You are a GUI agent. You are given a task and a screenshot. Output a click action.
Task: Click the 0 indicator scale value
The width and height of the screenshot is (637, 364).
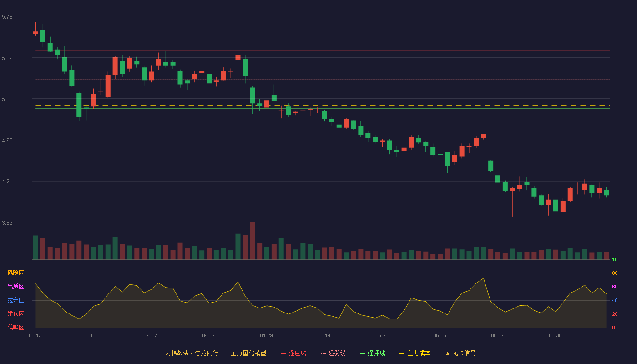(x=613, y=328)
